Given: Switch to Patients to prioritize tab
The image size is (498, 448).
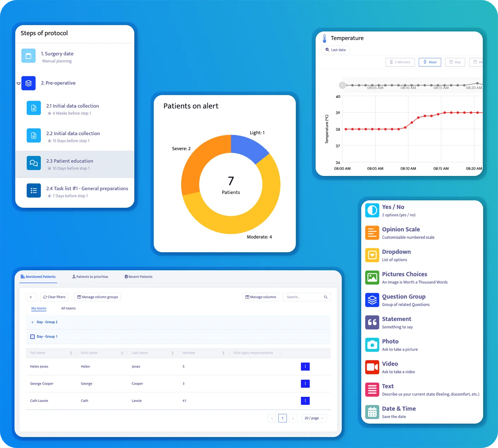Looking at the screenshot, I should tap(90, 277).
